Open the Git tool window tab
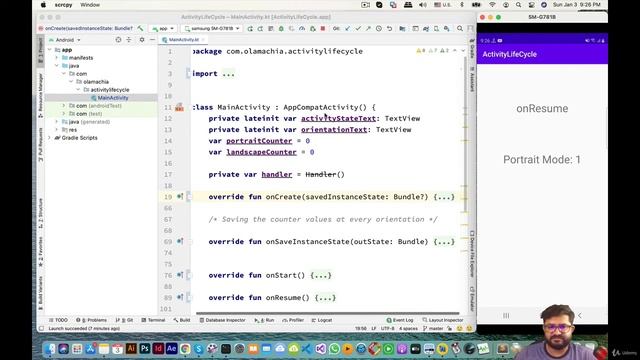The width and height of the screenshot is (640, 360). (x=124, y=320)
